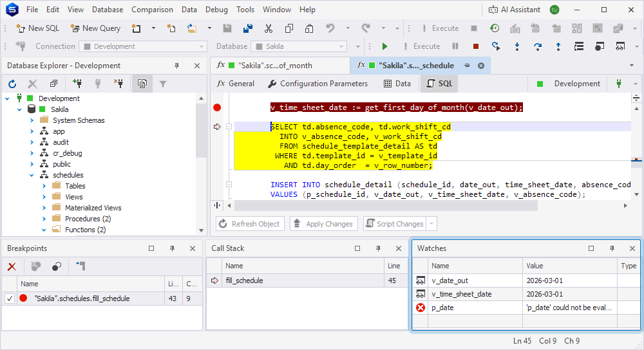644x350 pixels.
Task: Click the Copy icon in main toolbar
Action: coord(289,28)
